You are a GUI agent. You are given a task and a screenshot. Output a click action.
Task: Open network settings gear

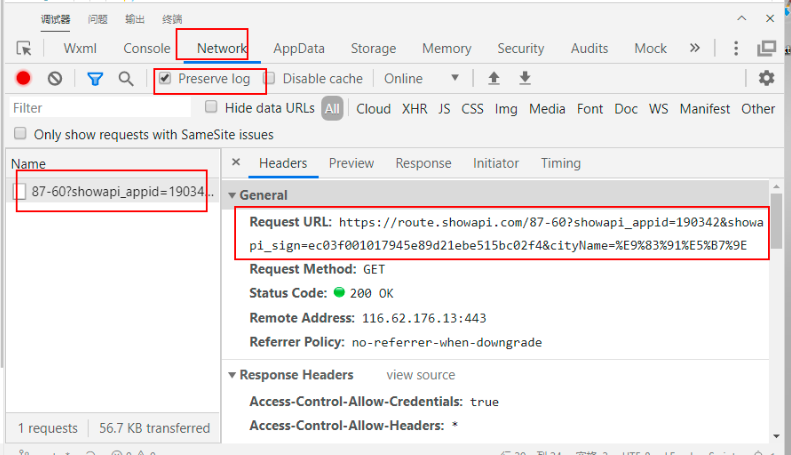[766, 78]
